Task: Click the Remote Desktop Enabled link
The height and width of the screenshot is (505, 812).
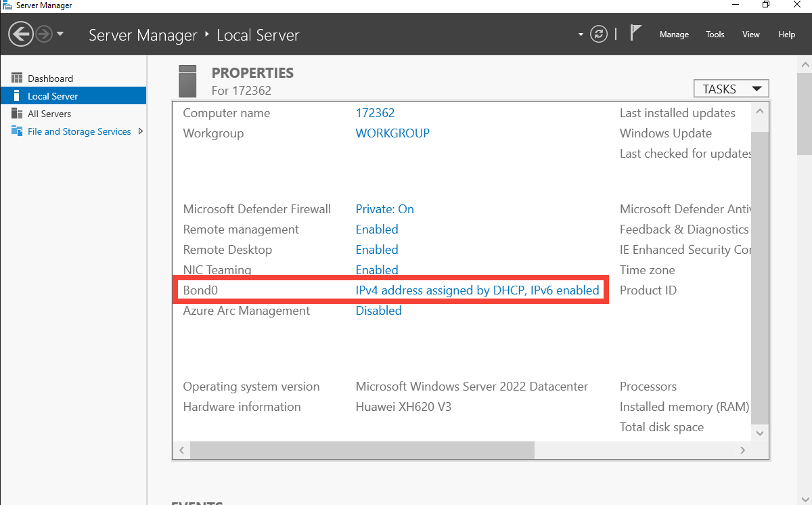Action: (x=377, y=249)
